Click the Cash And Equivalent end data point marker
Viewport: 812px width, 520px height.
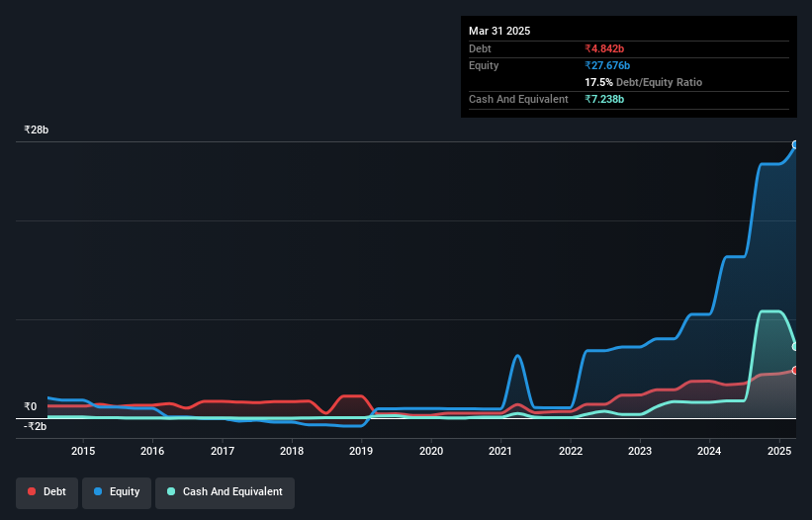tap(795, 347)
